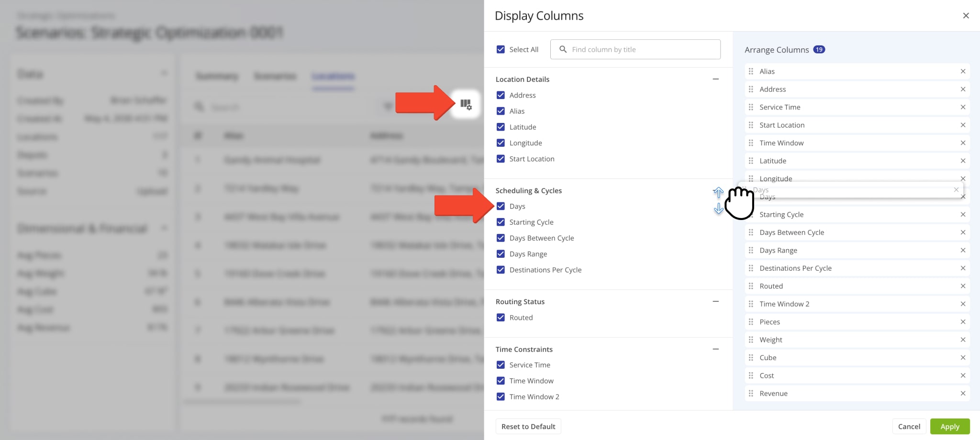The width and height of the screenshot is (980, 440).
Task: Remove Service Time column with its X icon
Action: [963, 107]
